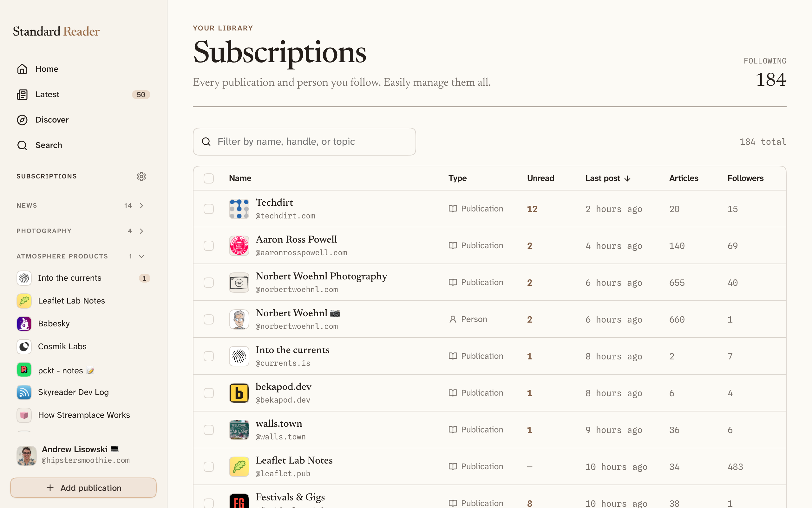Click the 483 followers value
Image resolution: width=812 pixels, height=508 pixels.
pos(735,467)
